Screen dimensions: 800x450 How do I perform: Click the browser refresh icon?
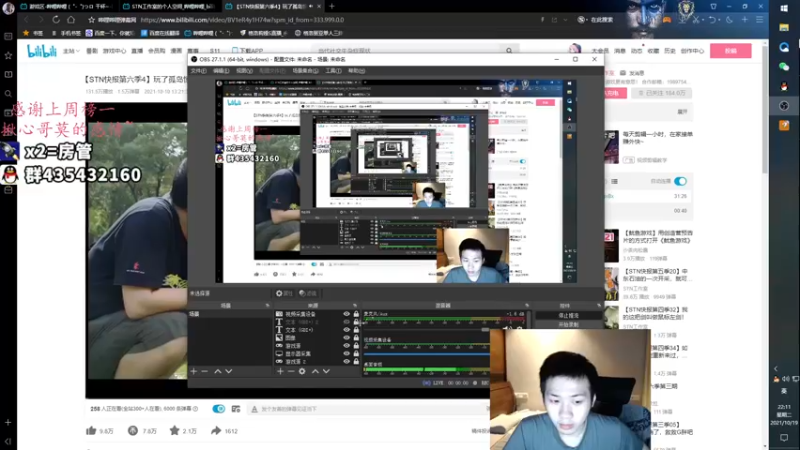56,19
